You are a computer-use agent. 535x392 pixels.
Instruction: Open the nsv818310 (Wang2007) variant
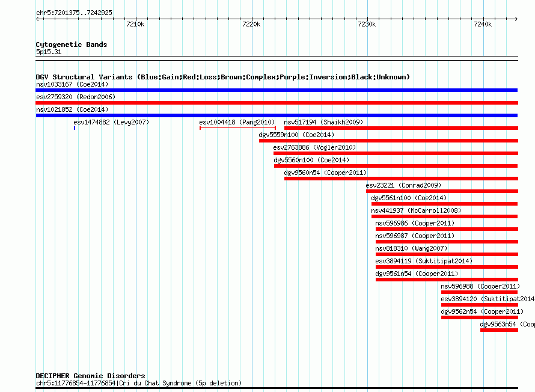click(x=412, y=248)
